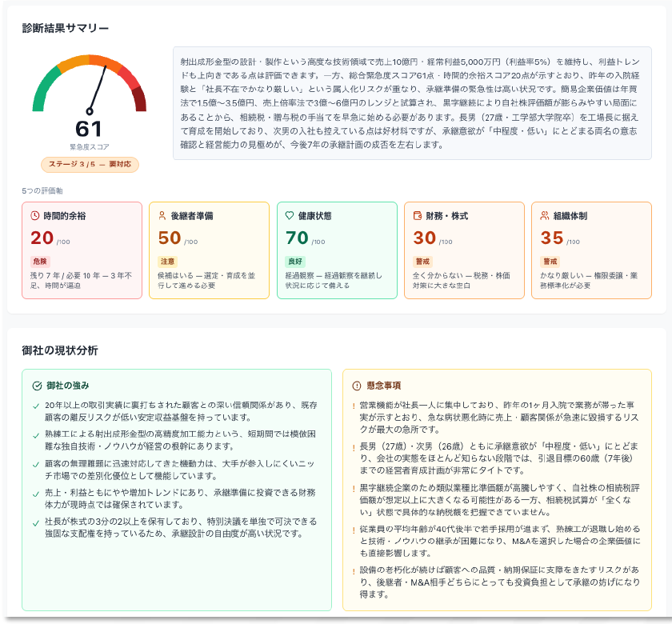Screen dimensions: 672x624
Task: Click the 注意 badge on the 後継者準備 card
Action: 167,262
